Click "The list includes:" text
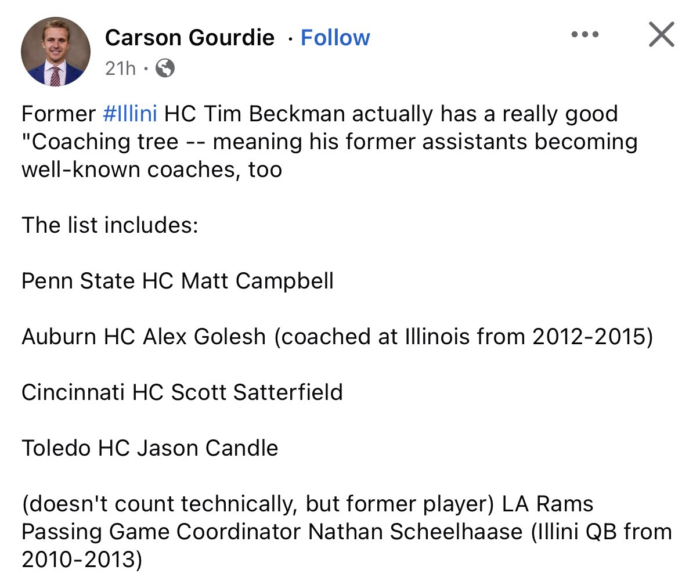Image resolution: width=700 pixels, height=588 pixels. point(110,225)
